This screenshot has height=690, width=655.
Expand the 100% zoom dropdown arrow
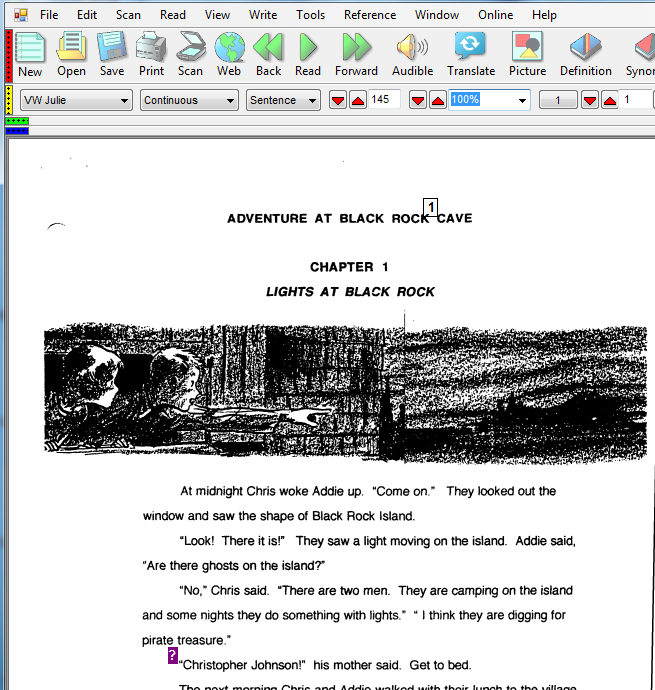click(522, 101)
